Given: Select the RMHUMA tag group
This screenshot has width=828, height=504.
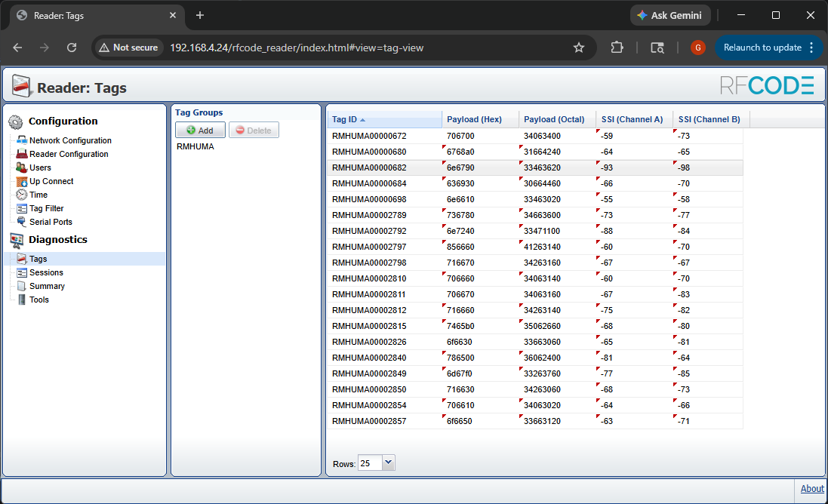Looking at the screenshot, I should coord(195,147).
